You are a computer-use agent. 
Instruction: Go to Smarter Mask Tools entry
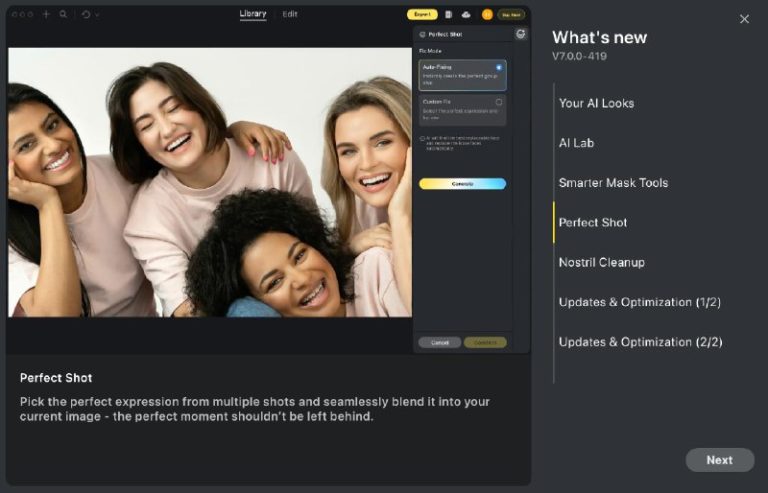(613, 183)
